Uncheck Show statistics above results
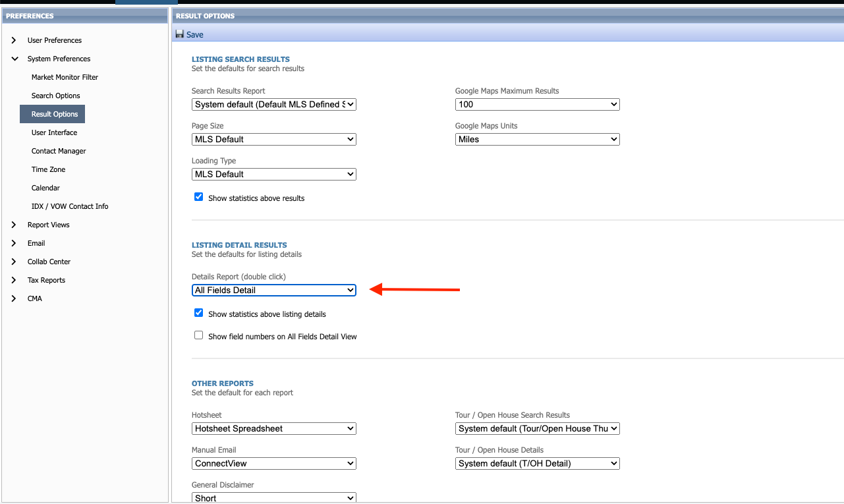This screenshot has width=844, height=504. pos(198,197)
